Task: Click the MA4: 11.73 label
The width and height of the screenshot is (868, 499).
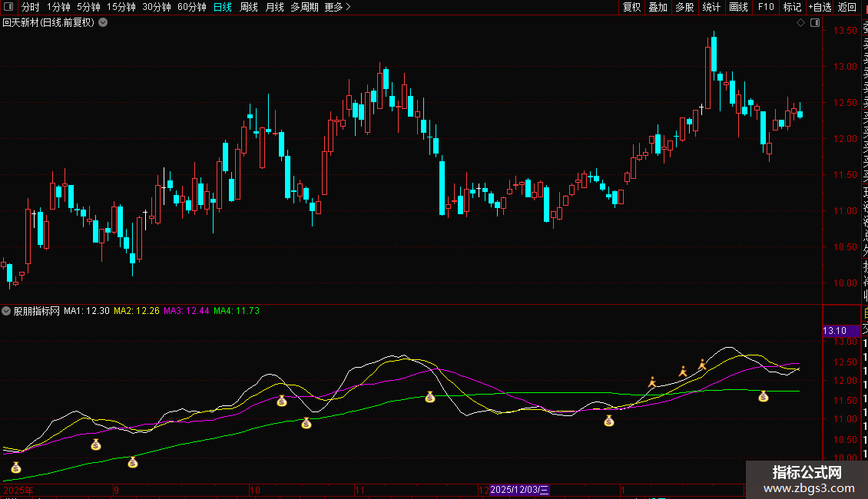Action: pos(237,311)
